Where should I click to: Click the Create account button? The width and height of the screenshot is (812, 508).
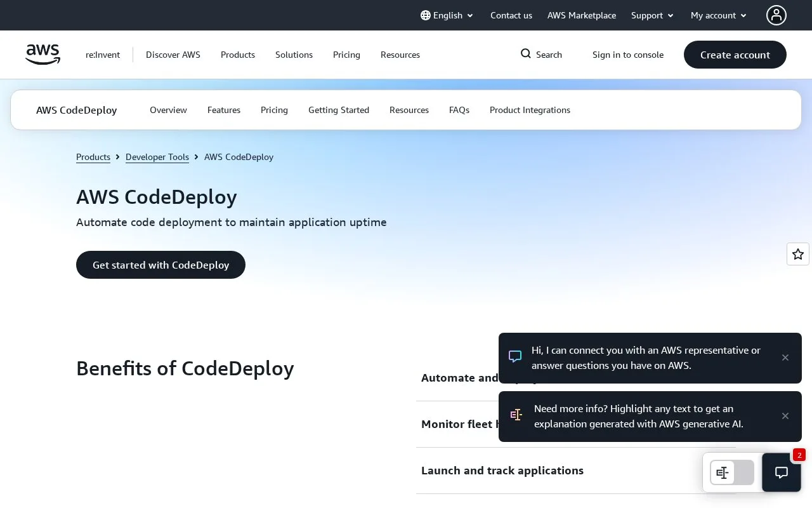(735, 55)
